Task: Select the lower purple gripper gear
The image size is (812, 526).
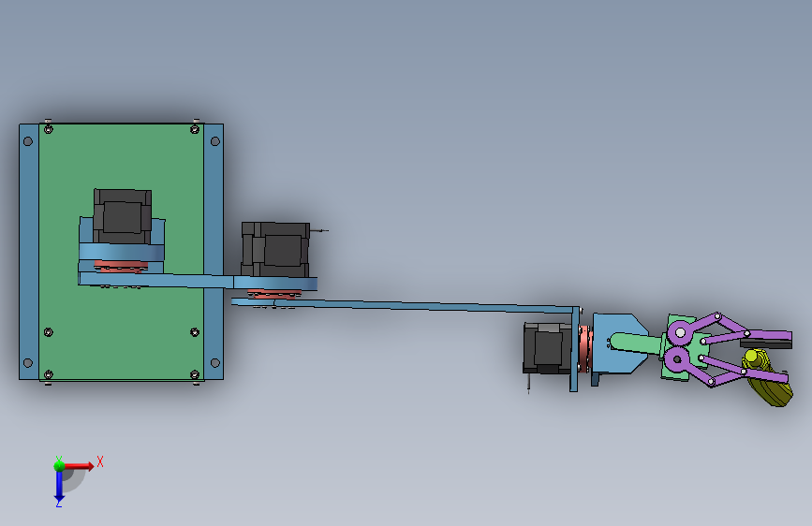Action: (x=676, y=359)
